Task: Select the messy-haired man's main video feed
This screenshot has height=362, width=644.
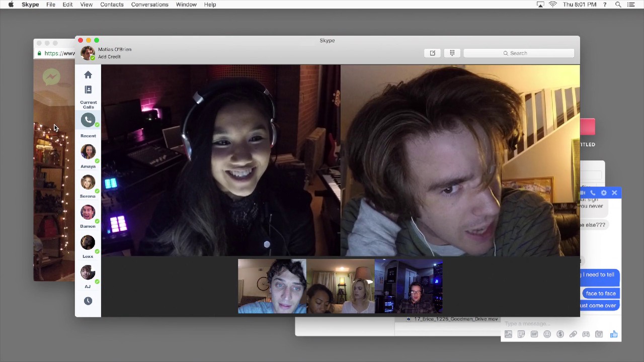Action: pyautogui.click(x=460, y=160)
